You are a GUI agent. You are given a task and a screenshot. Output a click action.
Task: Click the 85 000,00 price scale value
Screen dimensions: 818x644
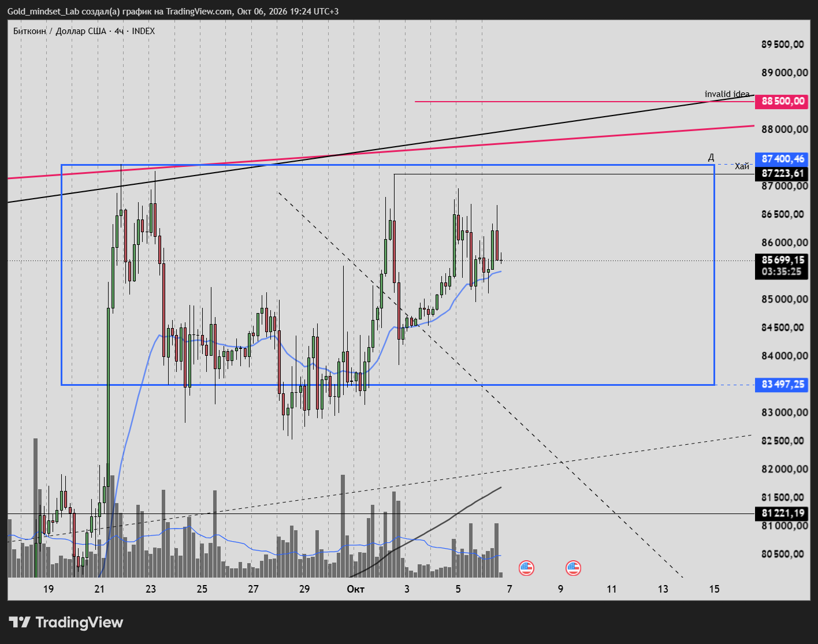coord(784,299)
